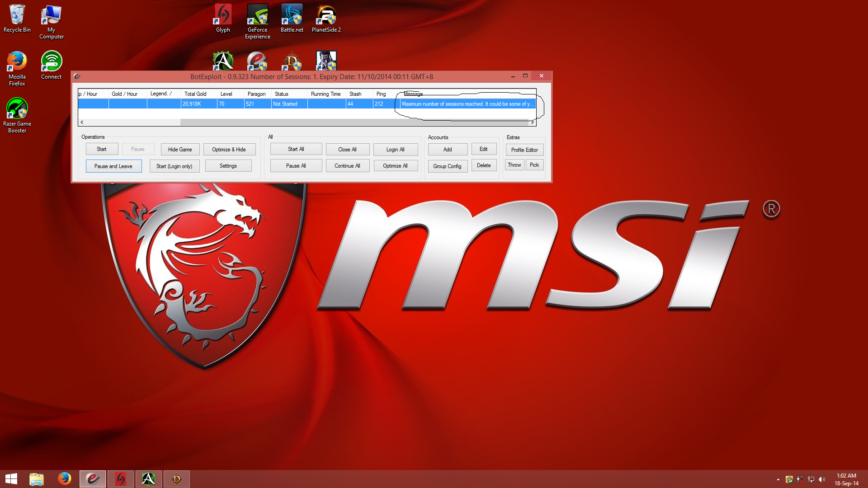Image resolution: width=868 pixels, height=488 pixels.
Task: Click the horizontal scrollbar thumb in the table
Action: pos(354,122)
